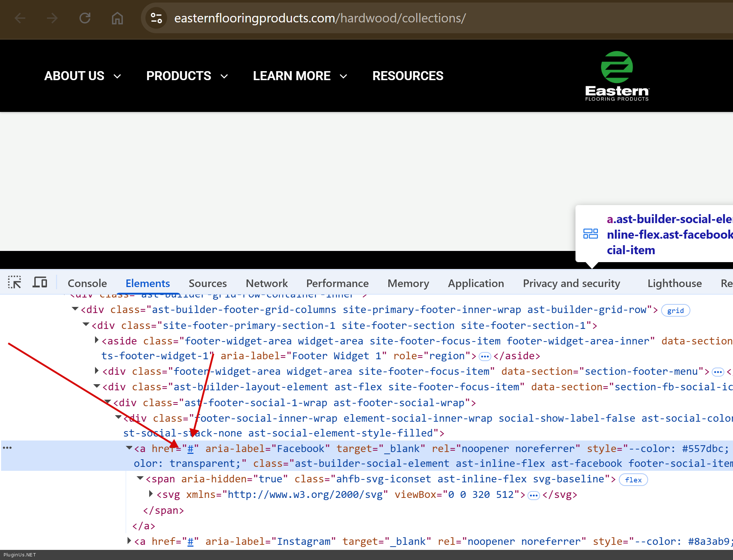Open site information icon in address bar
733x560 pixels.
(156, 18)
